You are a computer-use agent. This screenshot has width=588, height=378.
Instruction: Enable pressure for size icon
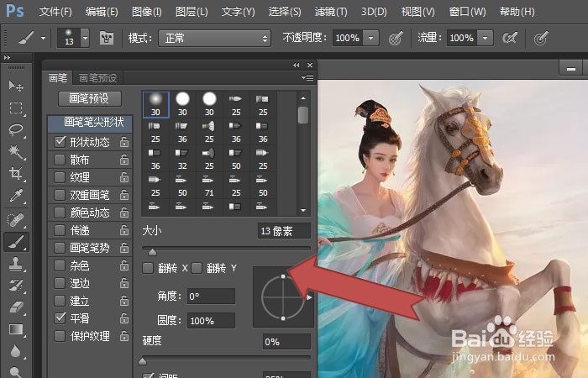pyautogui.click(x=541, y=38)
